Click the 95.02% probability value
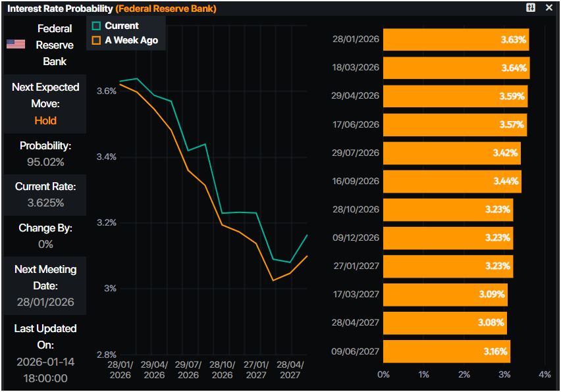 (45, 162)
